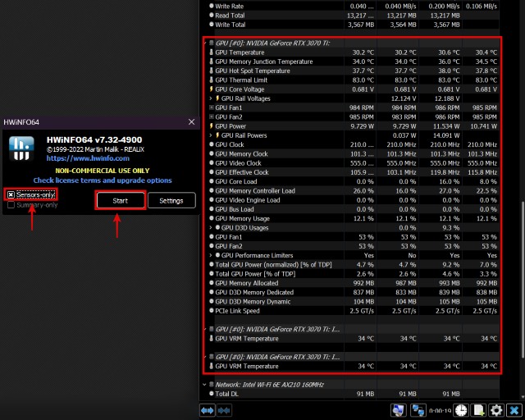The image size is (525, 420).
Task: Click the expand columns arrows icon
Action: click(x=208, y=409)
